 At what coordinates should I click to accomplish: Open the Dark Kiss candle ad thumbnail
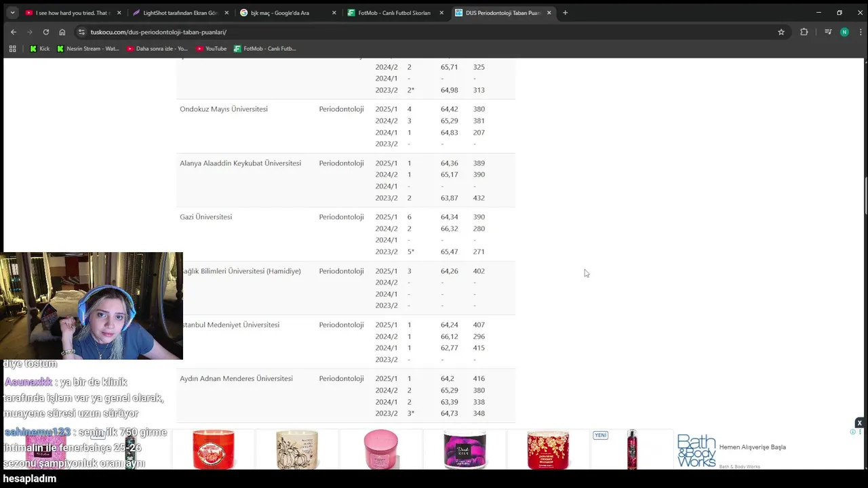[x=465, y=449]
